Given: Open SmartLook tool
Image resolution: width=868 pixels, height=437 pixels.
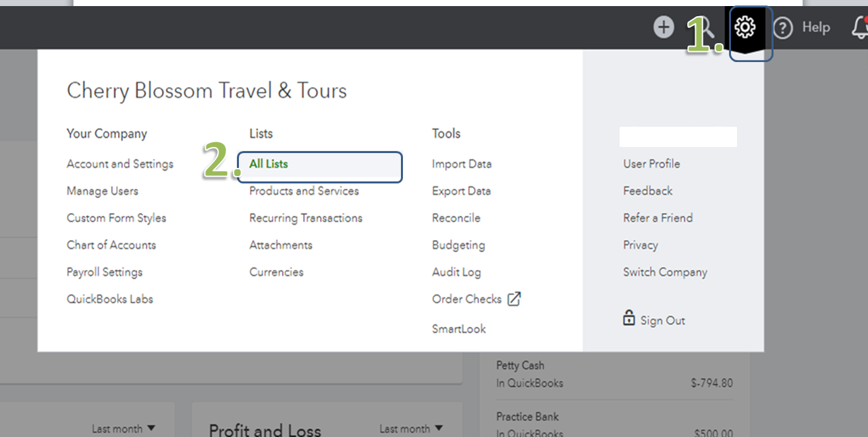Looking at the screenshot, I should click(x=459, y=328).
